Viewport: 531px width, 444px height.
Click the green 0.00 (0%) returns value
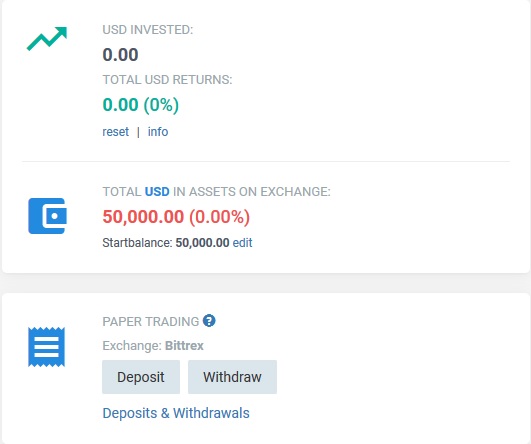coord(141,105)
